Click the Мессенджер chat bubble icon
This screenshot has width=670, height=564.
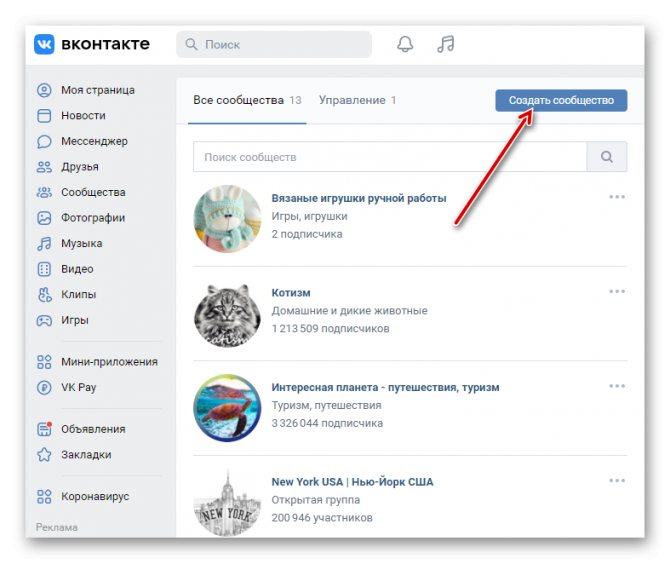point(44,141)
